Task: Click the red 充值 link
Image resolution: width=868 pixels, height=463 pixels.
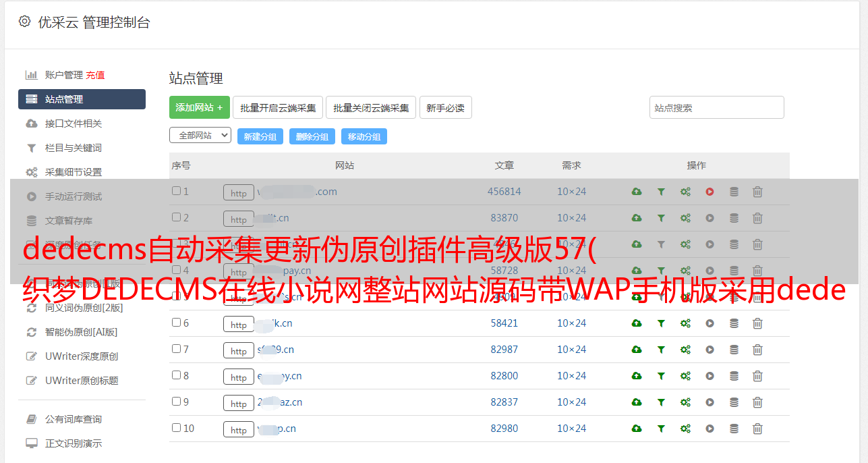Action: point(95,75)
